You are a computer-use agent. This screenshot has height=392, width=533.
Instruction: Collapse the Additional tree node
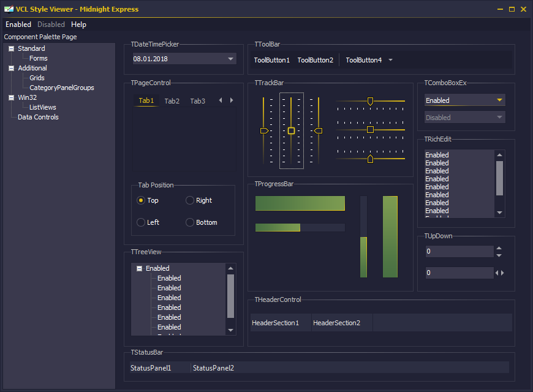click(x=11, y=69)
